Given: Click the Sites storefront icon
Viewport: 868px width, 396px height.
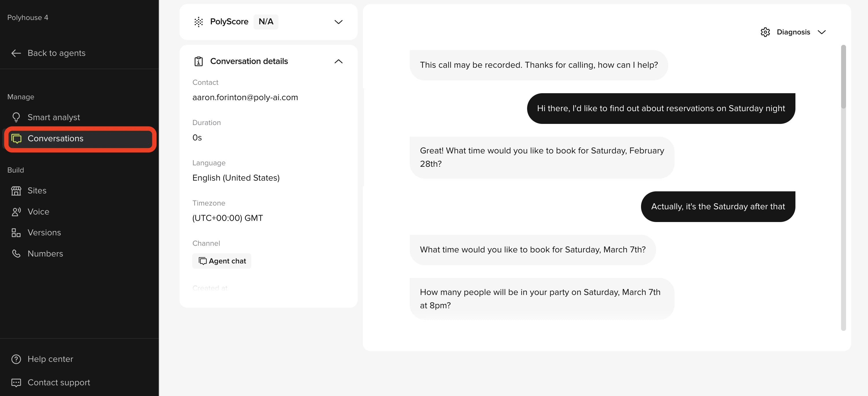Looking at the screenshot, I should point(16,190).
